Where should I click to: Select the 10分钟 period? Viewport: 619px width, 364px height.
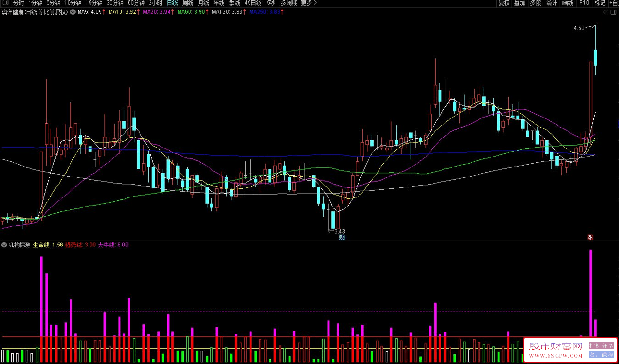pos(73,3)
